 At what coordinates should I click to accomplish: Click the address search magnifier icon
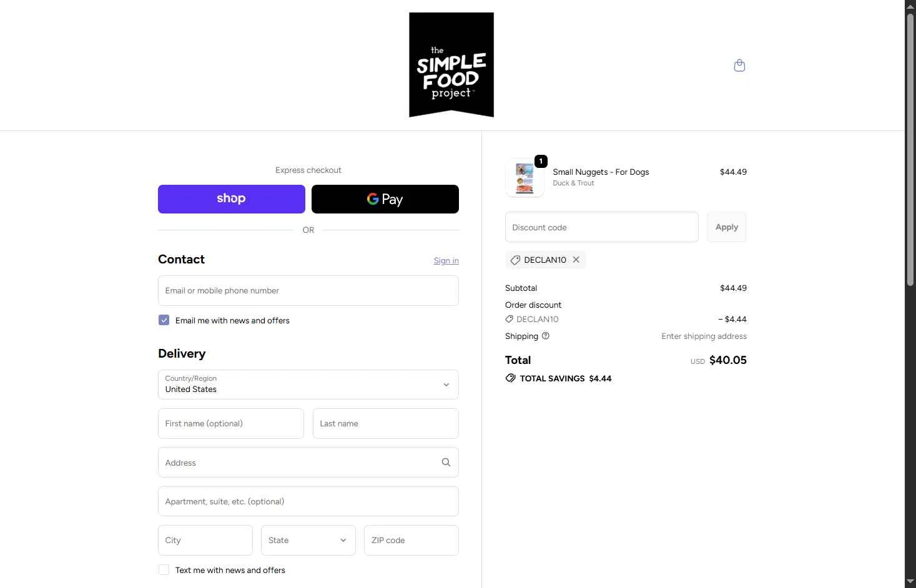pos(446,463)
